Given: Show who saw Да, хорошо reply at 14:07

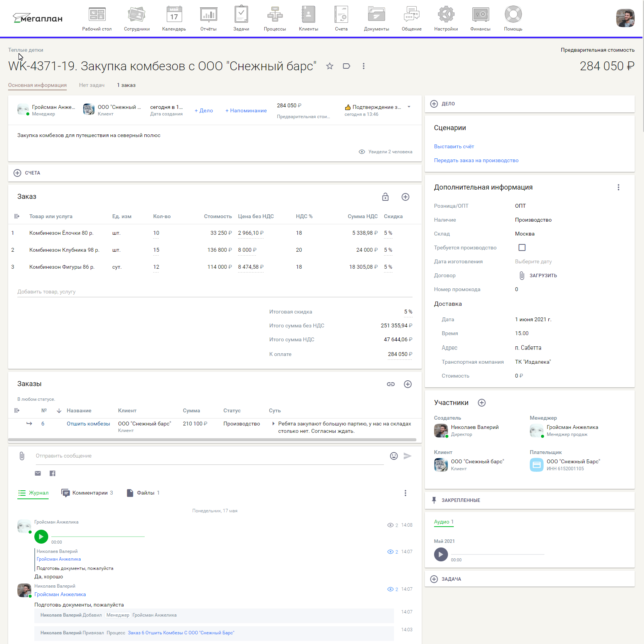Looking at the screenshot, I should pyautogui.click(x=393, y=552).
